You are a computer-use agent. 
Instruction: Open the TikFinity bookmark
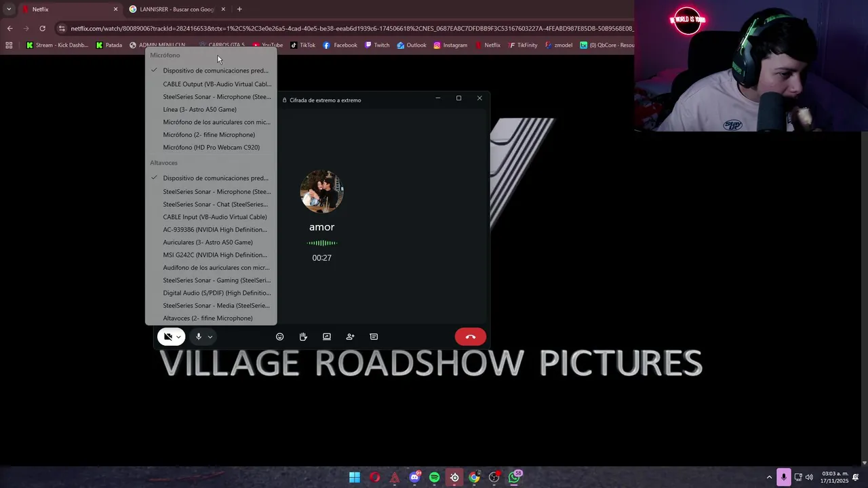tap(523, 45)
